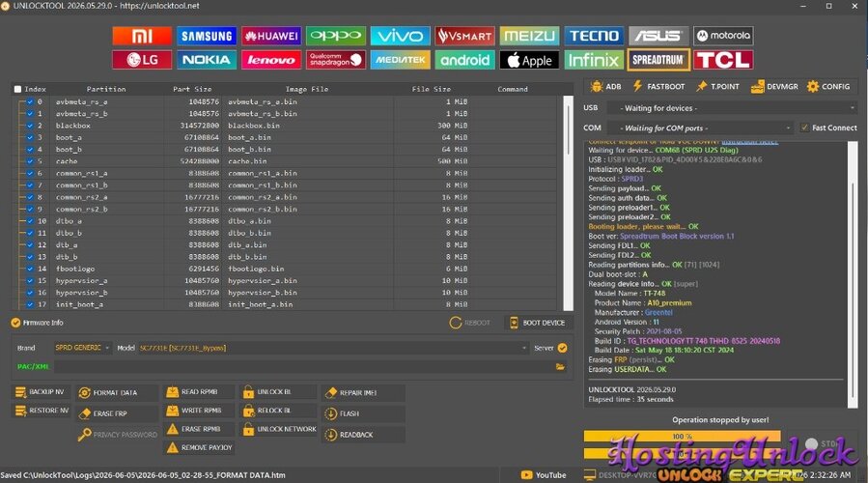This screenshot has height=483, width=868.
Task: Click the BOOT DEVICE button
Action: pos(538,323)
